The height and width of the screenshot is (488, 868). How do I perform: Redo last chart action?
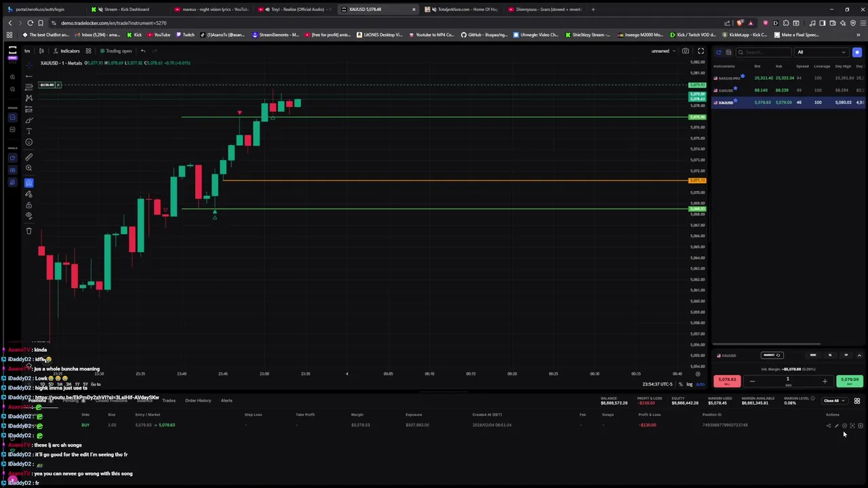click(155, 51)
